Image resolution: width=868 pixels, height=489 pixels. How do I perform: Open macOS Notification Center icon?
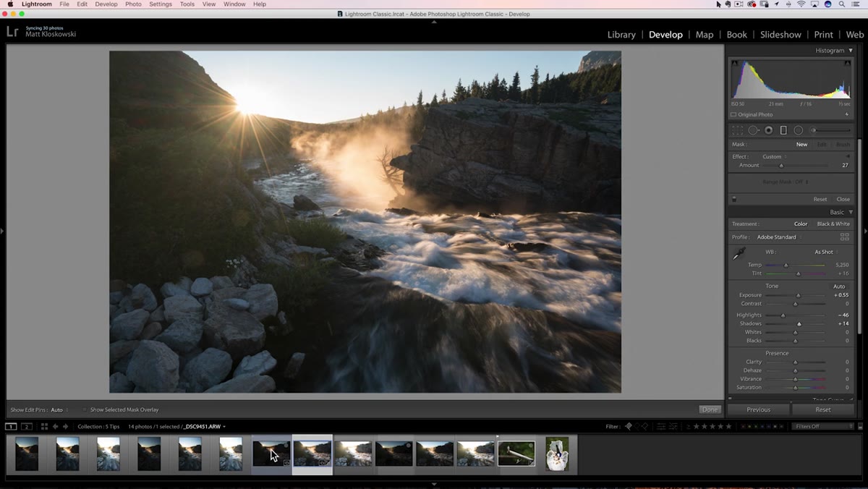coord(856,4)
